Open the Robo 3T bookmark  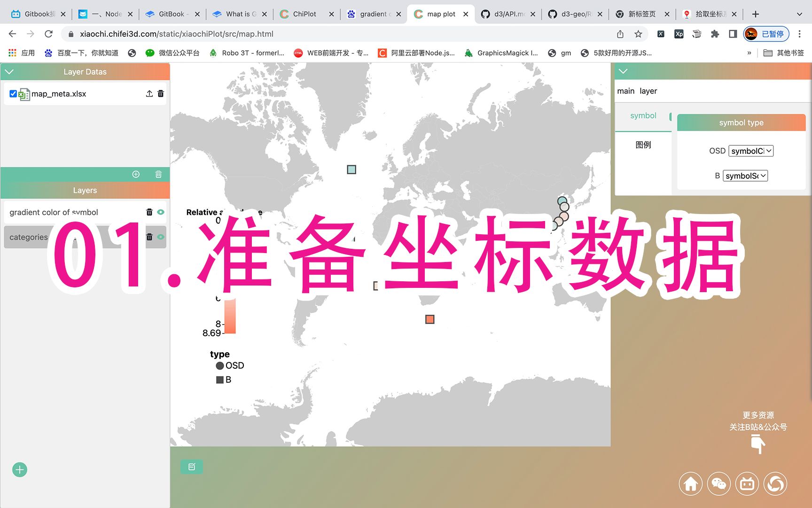[247, 53]
